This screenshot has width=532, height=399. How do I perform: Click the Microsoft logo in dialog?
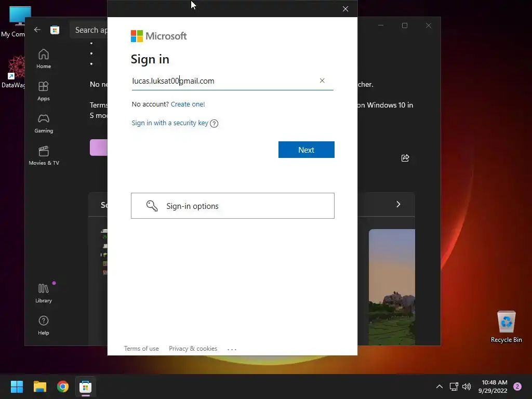[x=159, y=36]
